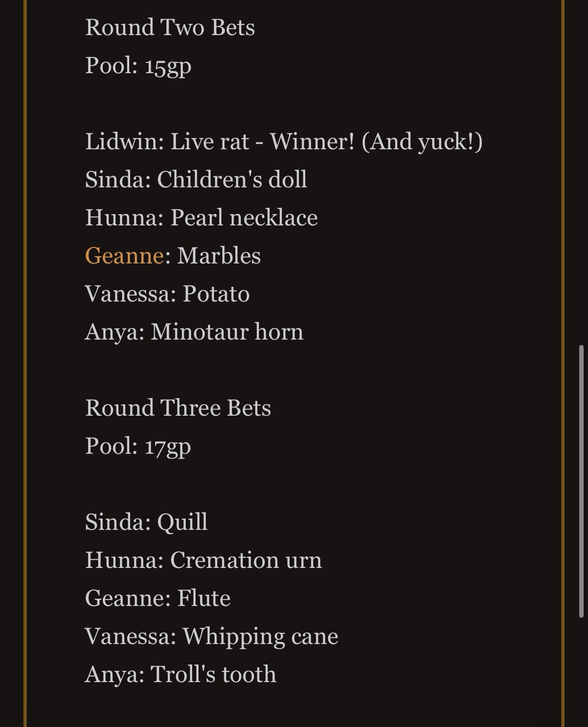The width and height of the screenshot is (588, 727).
Task: Click the word Marbles
Action: [219, 256]
